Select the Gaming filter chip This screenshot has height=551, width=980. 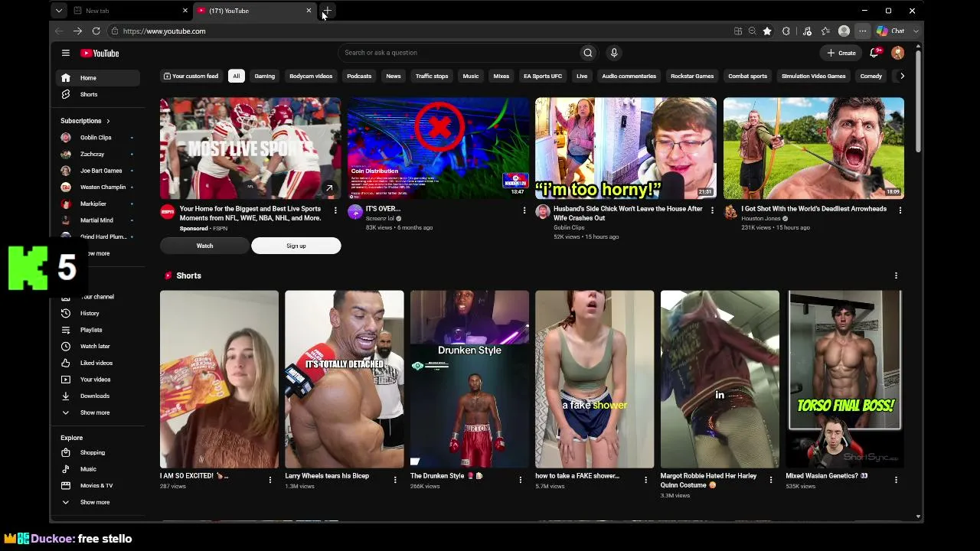(264, 76)
